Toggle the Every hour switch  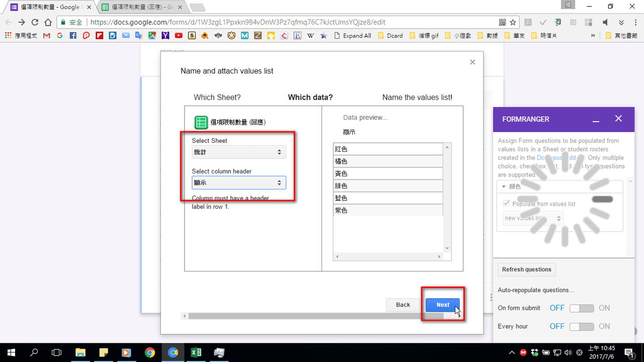click(582, 327)
